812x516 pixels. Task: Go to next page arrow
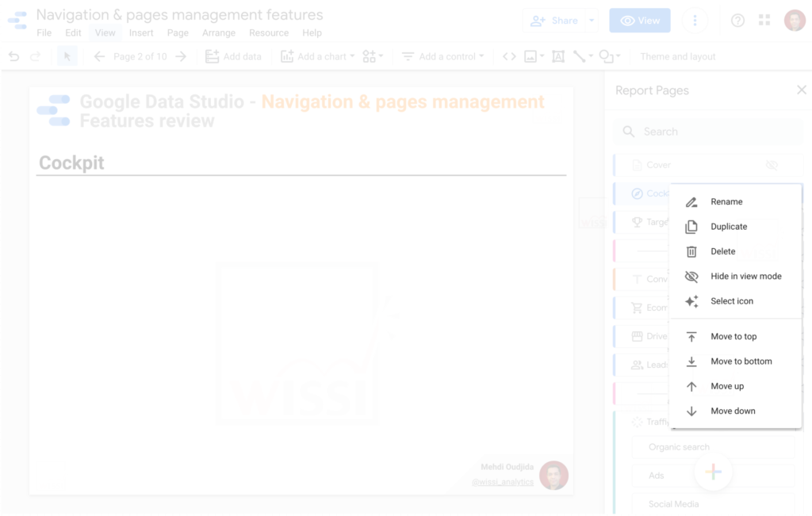(x=181, y=56)
